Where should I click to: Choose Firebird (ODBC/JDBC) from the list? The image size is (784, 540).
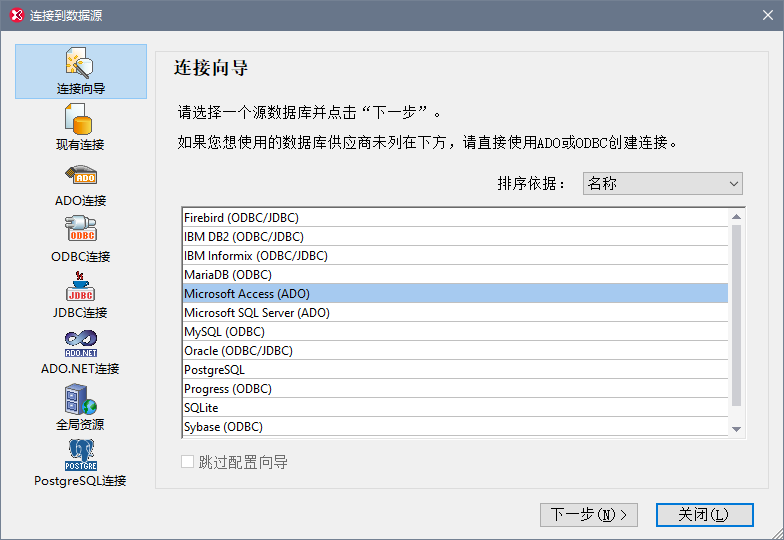(x=455, y=218)
